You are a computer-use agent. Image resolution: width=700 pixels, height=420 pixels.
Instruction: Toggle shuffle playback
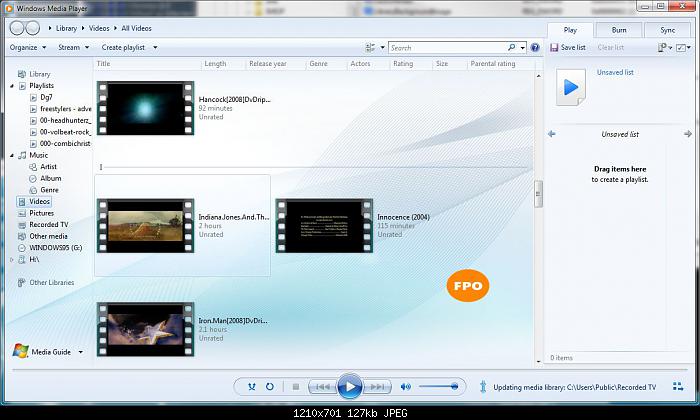coord(252,387)
